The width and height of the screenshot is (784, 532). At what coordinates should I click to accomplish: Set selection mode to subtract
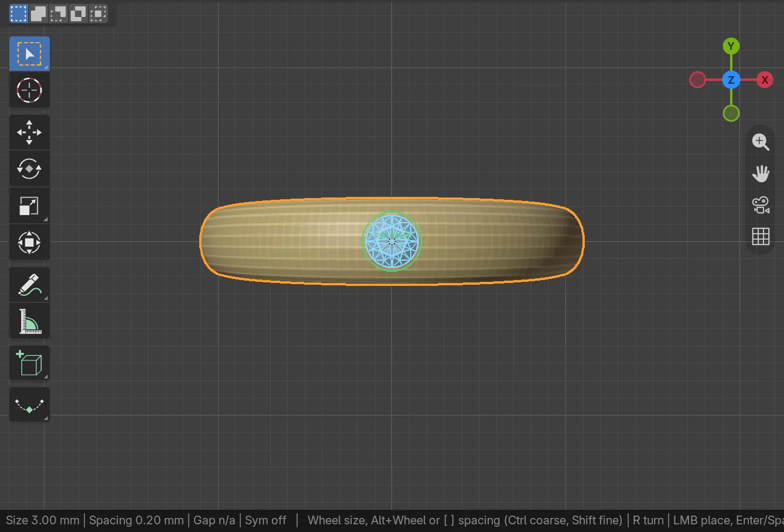[58, 13]
